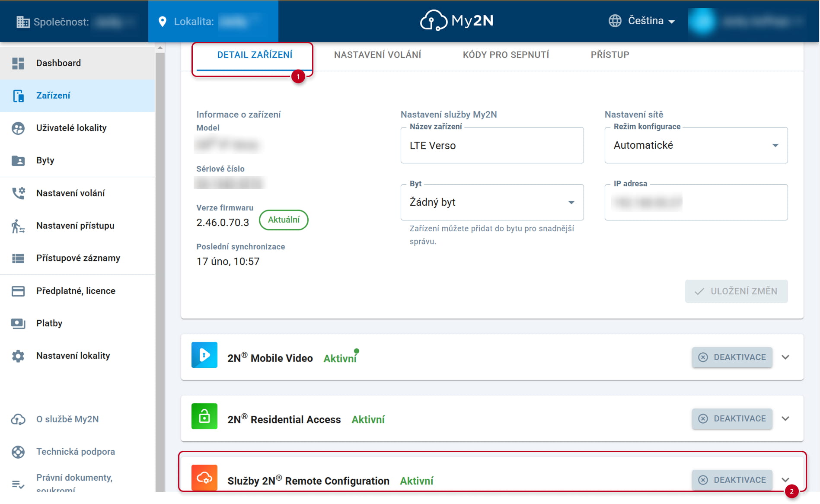Click the O službě My2N cloud icon
This screenshot has height=504, width=820.
pos(18,419)
